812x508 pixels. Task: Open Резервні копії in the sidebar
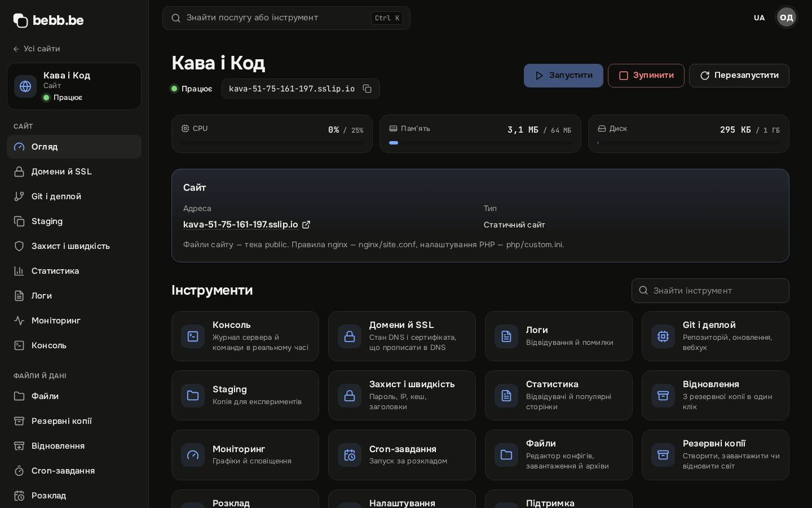tap(74, 421)
